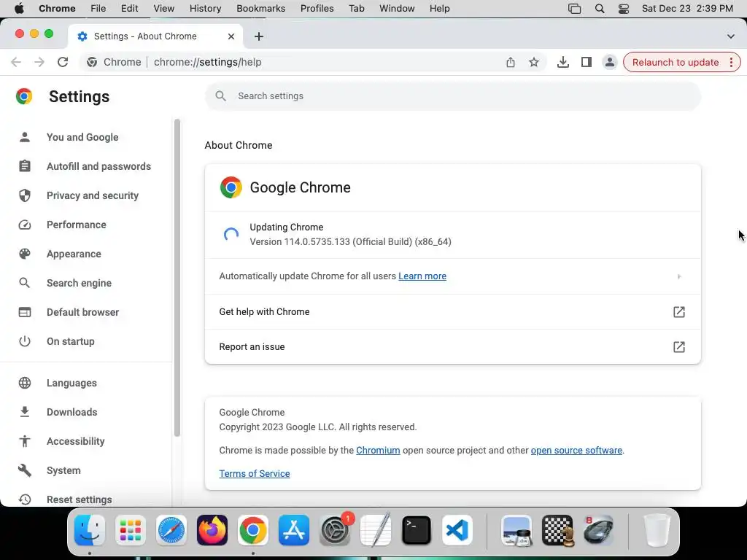Go to Privacy and security settings
Viewport: 747px width, 560px height.
(x=93, y=195)
